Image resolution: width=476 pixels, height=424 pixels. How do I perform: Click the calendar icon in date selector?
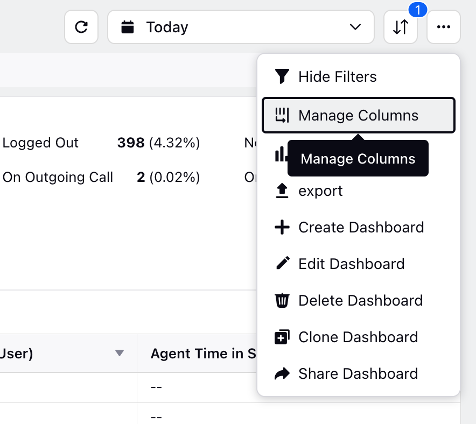pos(127,27)
